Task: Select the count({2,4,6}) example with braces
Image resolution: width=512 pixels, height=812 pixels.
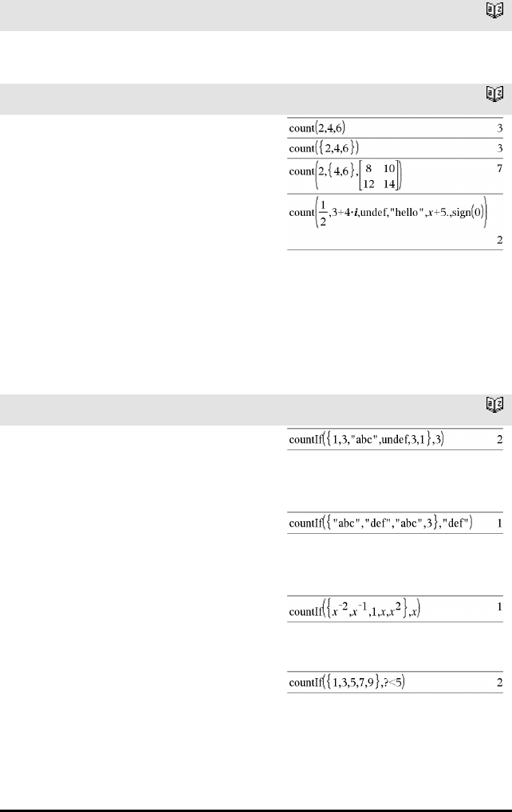Action: click(x=324, y=148)
